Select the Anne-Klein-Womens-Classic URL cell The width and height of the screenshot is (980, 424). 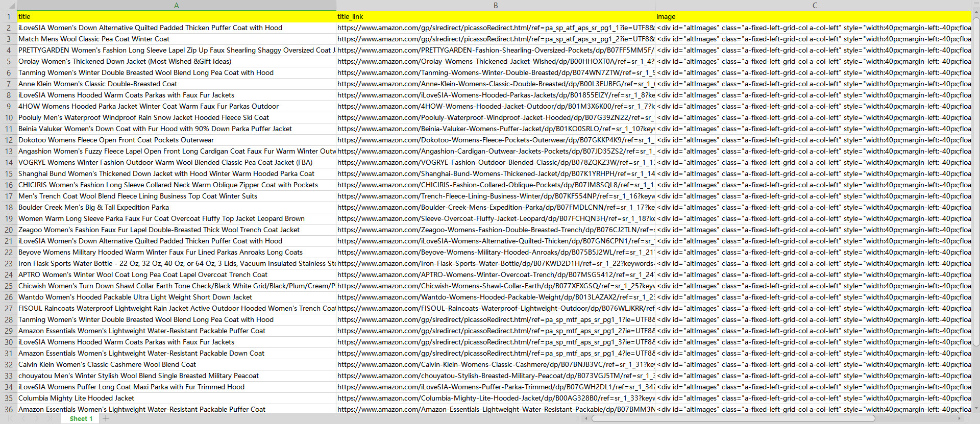pyautogui.click(x=495, y=84)
